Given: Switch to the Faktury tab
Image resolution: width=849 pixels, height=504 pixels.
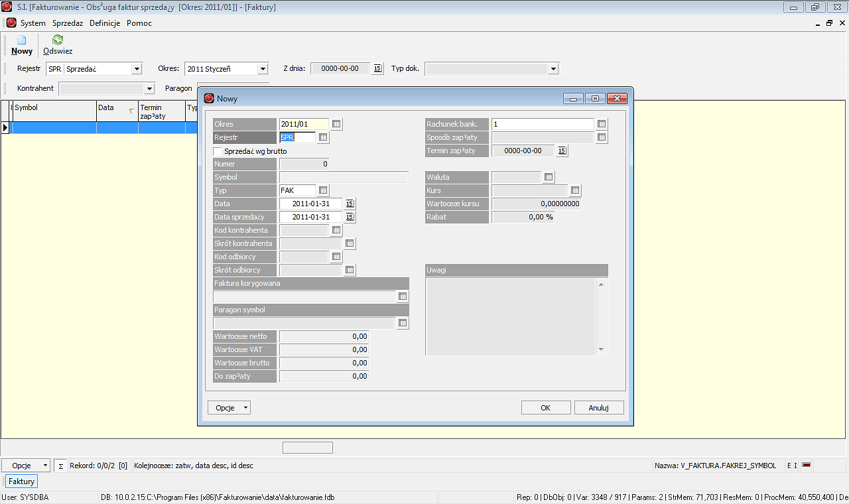Looking at the screenshot, I should [x=22, y=481].
